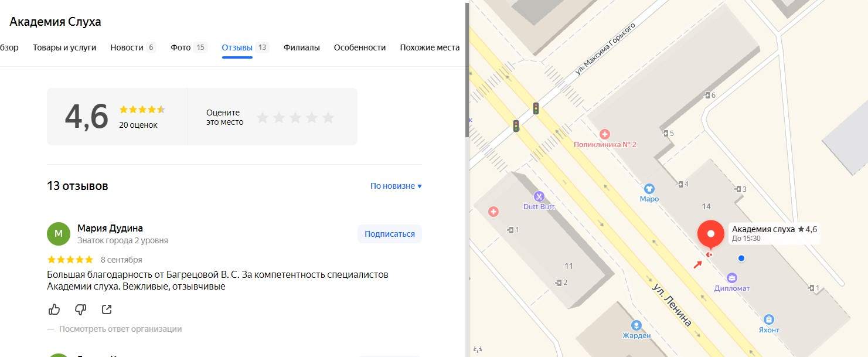The width and height of the screenshot is (868, 357).
Task: Click the Dutt Butt scissors map icon
Action: (x=539, y=196)
